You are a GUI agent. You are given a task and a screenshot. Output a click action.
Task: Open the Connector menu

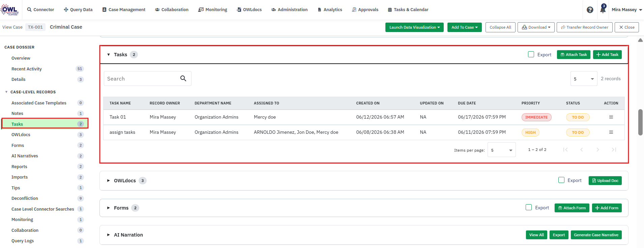pos(40,10)
